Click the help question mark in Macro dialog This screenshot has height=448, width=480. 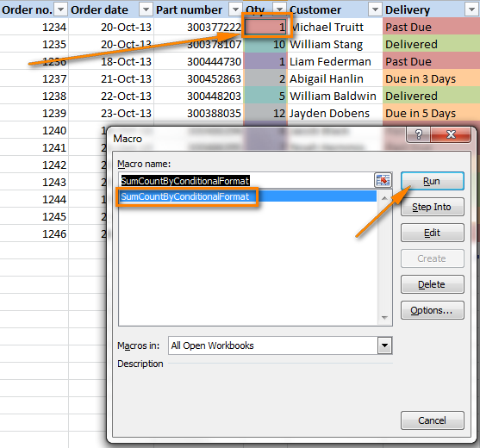[419, 134]
